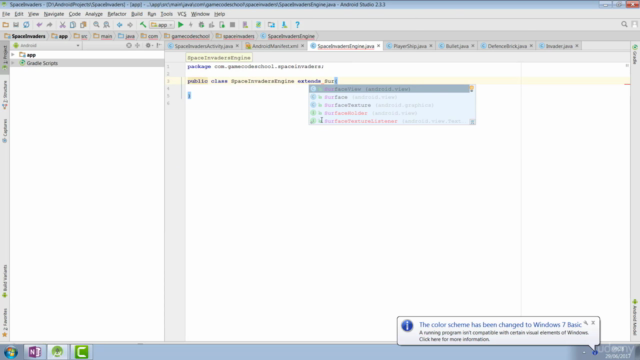Choose SurfaceTexture completion suggestion
The image size is (640, 360).
tap(392, 105)
